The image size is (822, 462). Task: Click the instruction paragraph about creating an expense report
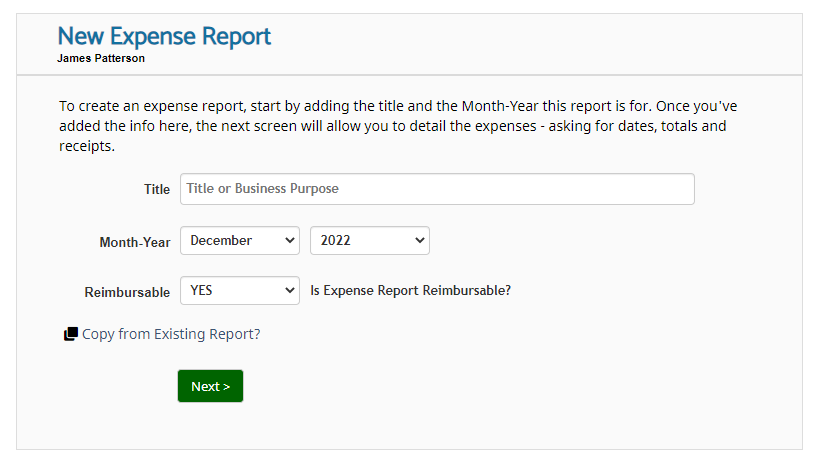[x=398, y=126]
